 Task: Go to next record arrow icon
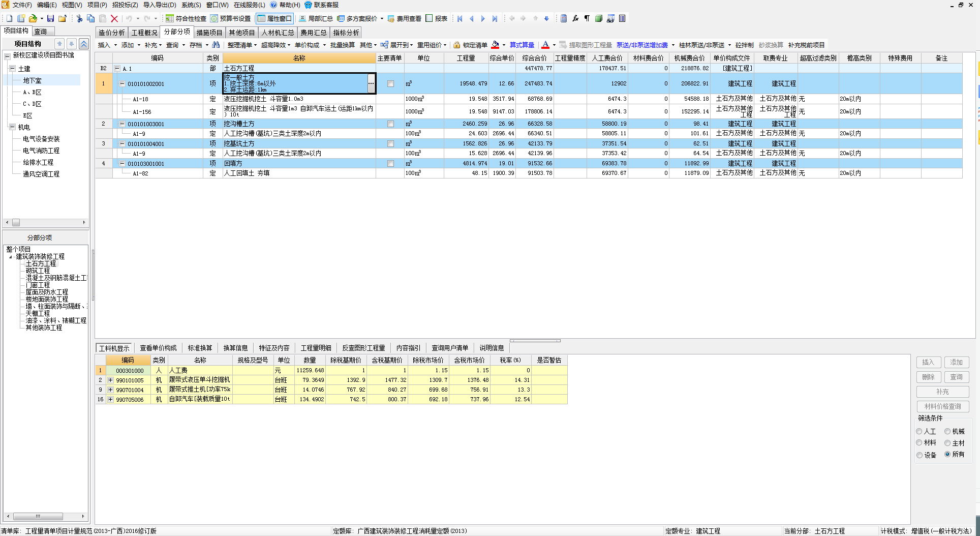483,19
